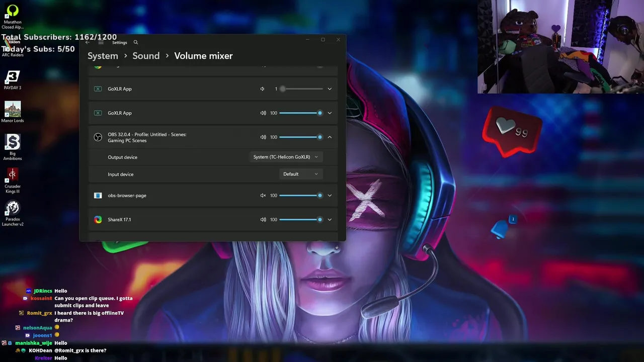This screenshot has height=362, width=644.
Task: Launch Paradox Launcher v2 from the desktop
Action: tap(13, 214)
